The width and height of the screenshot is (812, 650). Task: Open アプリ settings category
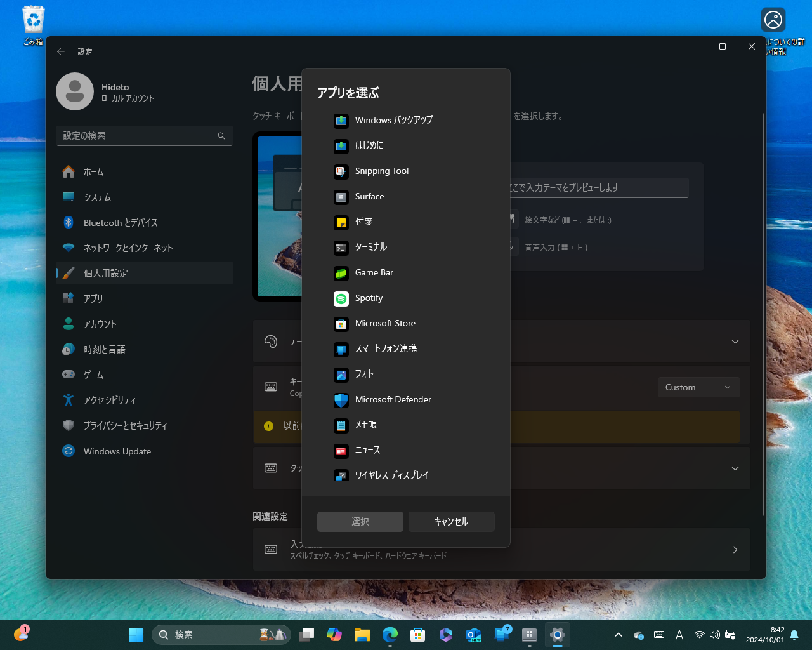coord(145,298)
